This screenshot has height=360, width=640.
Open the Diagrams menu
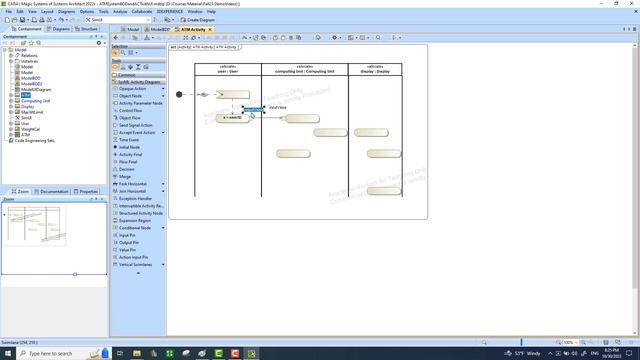point(67,11)
